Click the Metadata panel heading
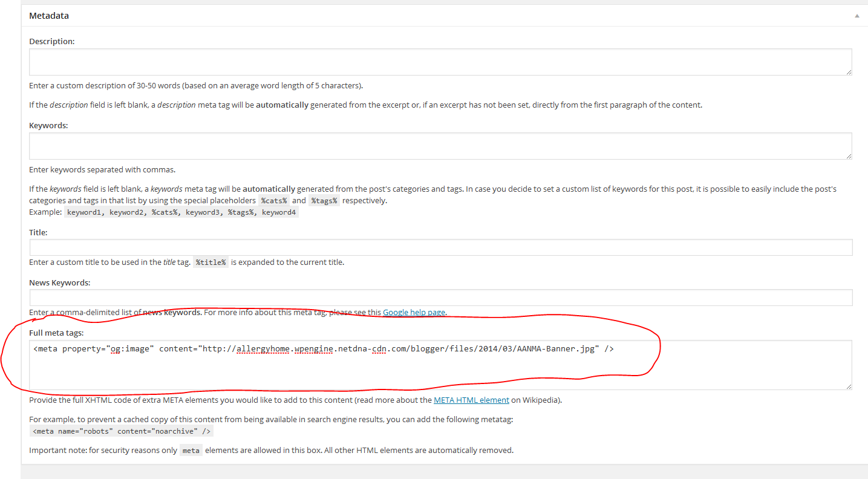 point(49,16)
